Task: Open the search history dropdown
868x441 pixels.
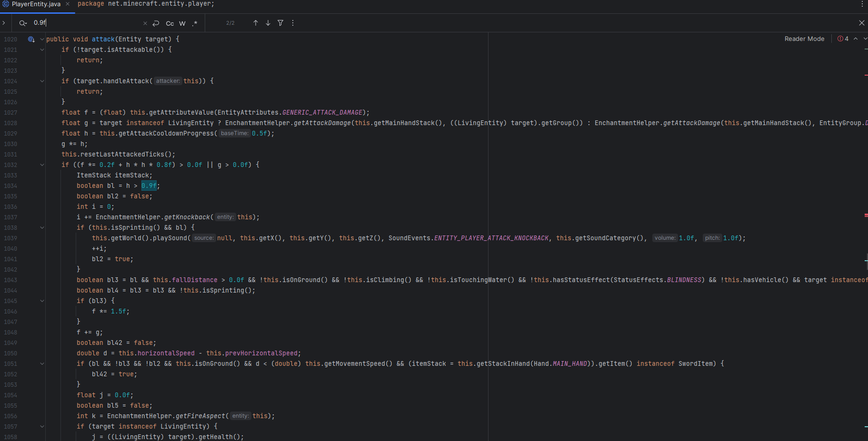Action: pyautogui.click(x=23, y=23)
